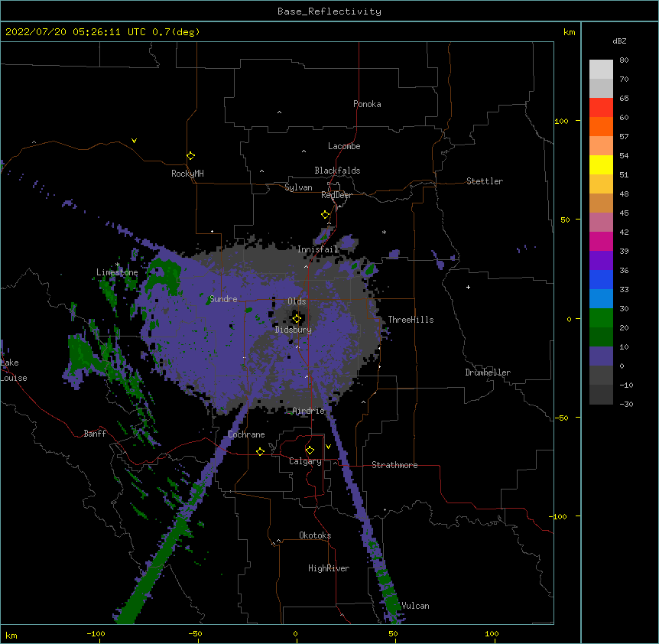This screenshot has width=659, height=644.
Task: Click the 45 value on the dBZ legend
Action: 624,213
